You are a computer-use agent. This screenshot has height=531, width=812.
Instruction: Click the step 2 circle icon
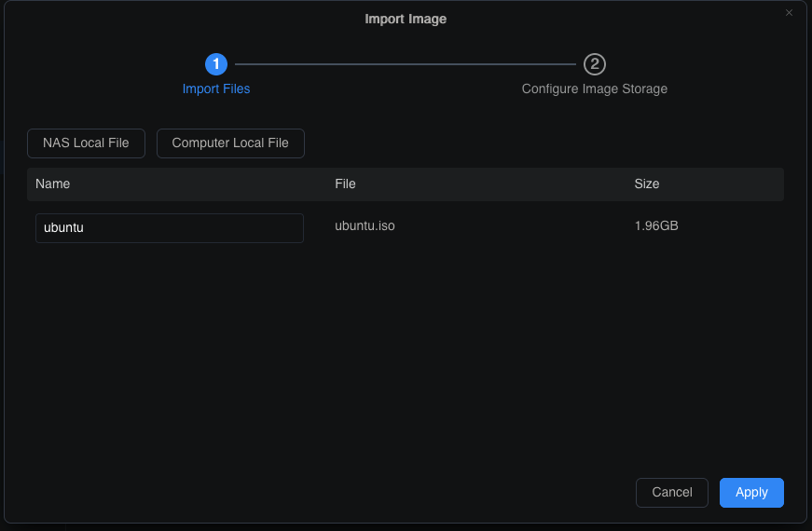pos(595,64)
